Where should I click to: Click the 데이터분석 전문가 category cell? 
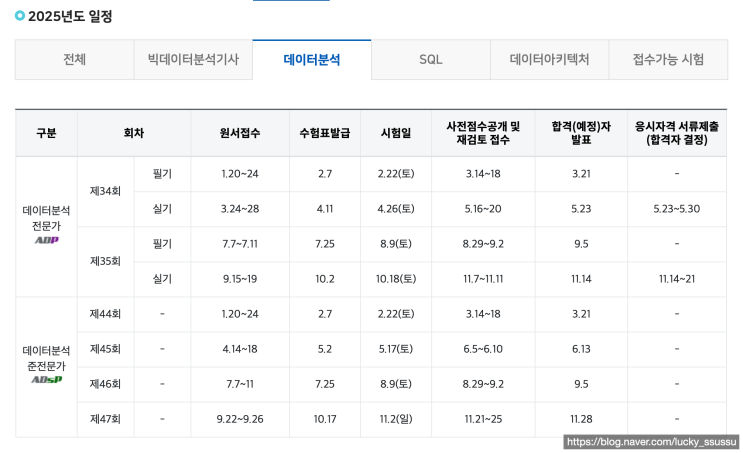click(46, 218)
